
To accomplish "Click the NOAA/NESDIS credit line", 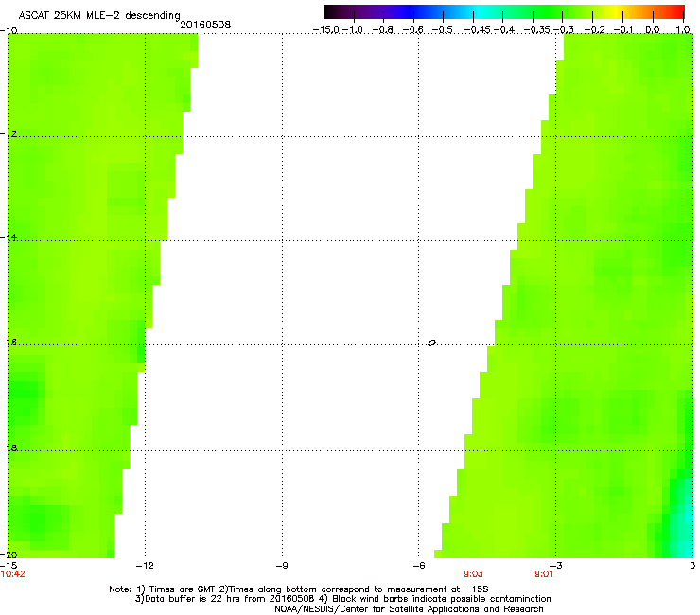I will (409, 609).
